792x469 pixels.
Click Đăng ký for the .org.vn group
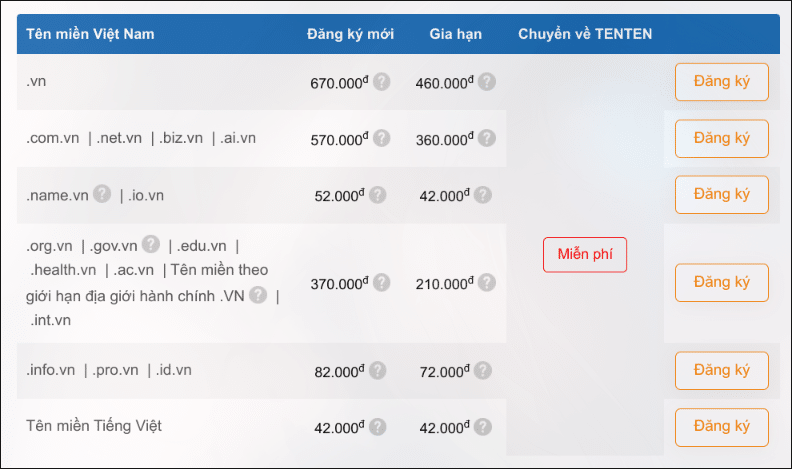tap(722, 282)
